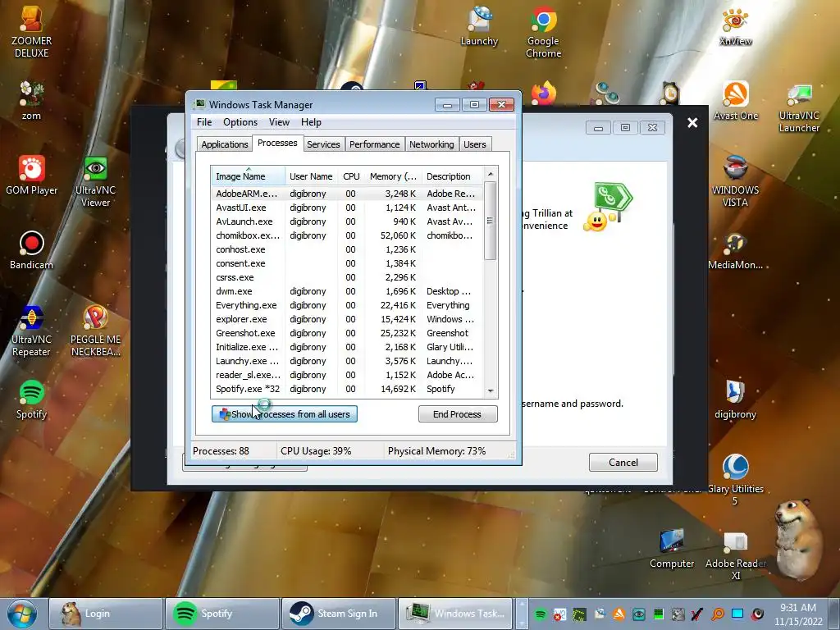Image resolution: width=840 pixels, height=630 pixels.
Task: Select the MediaMon... desktop icon
Action: [735, 251]
